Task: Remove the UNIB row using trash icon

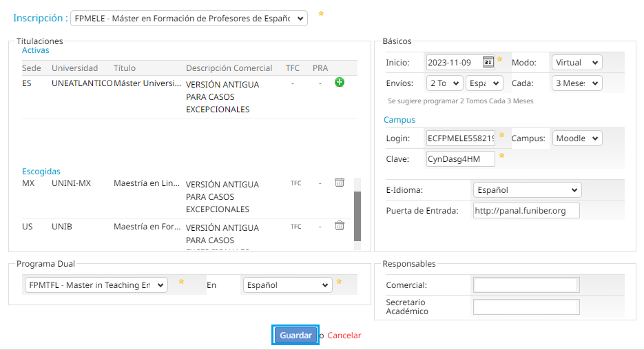Action: click(x=339, y=225)
